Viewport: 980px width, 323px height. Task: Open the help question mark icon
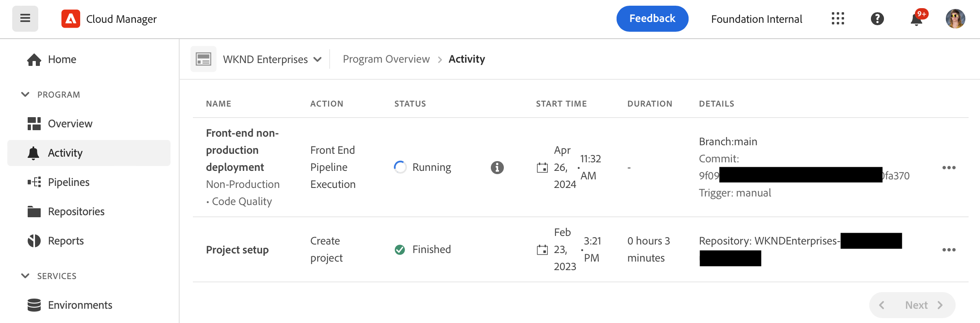(877, 19)
